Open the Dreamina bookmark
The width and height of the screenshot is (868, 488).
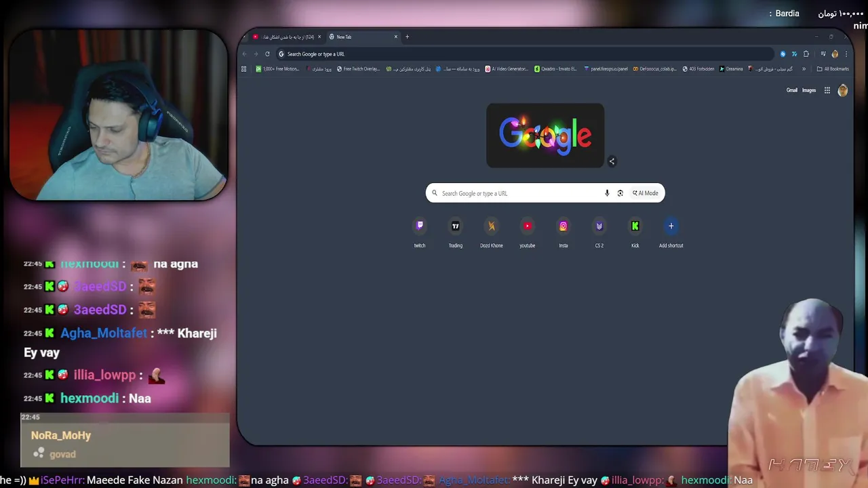click(732, 68)
